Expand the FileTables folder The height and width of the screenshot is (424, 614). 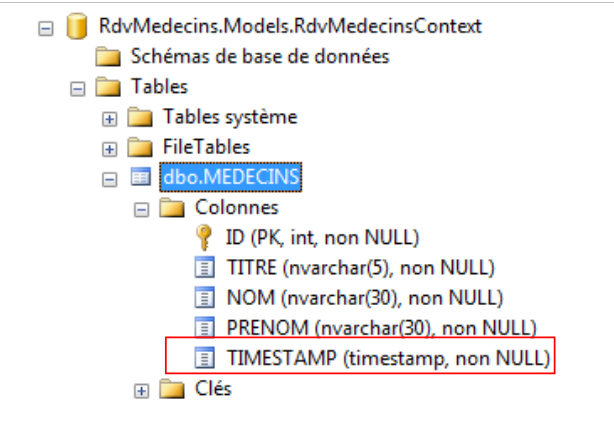(110, 148)
